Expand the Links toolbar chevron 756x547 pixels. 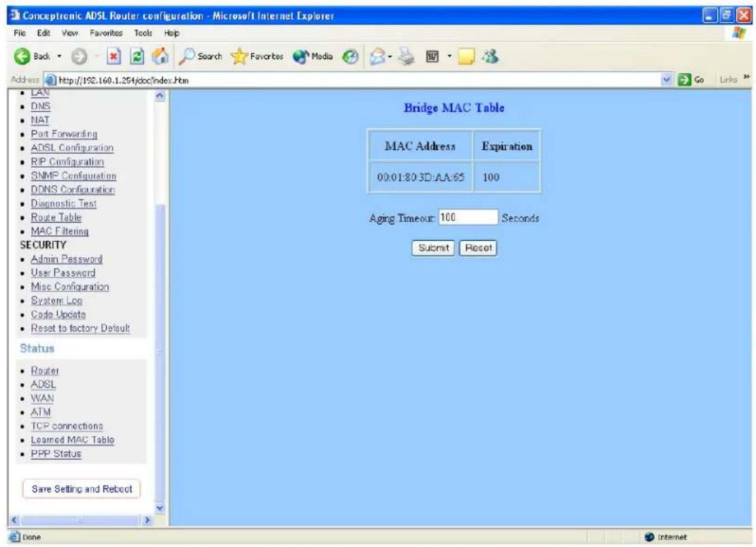click(x=746, y=77)
